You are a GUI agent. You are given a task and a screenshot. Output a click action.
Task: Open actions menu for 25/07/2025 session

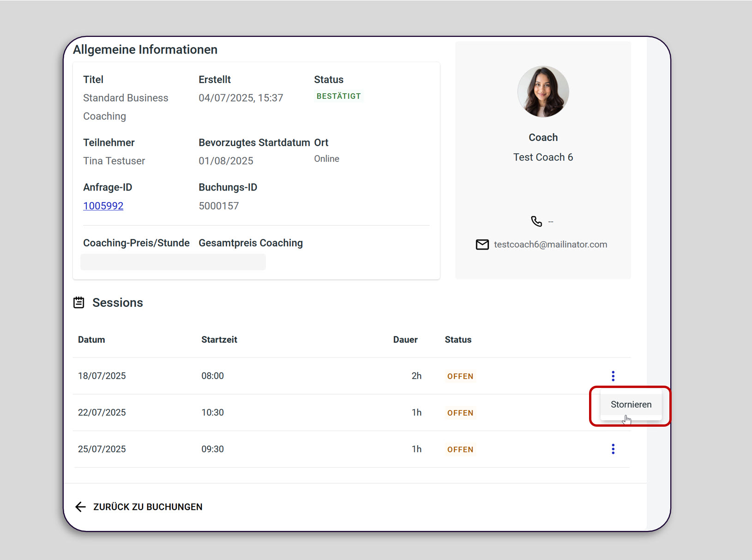click(x=613, y=449)
